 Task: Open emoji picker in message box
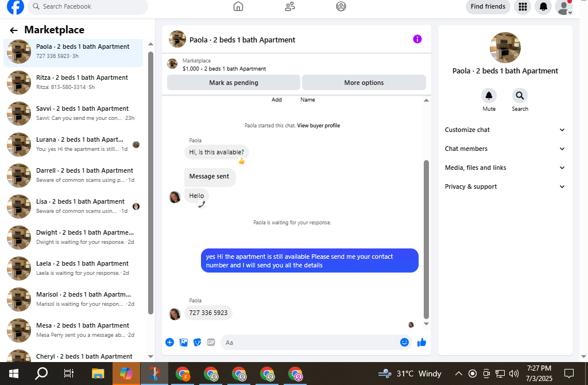click(x=404, y=343)
